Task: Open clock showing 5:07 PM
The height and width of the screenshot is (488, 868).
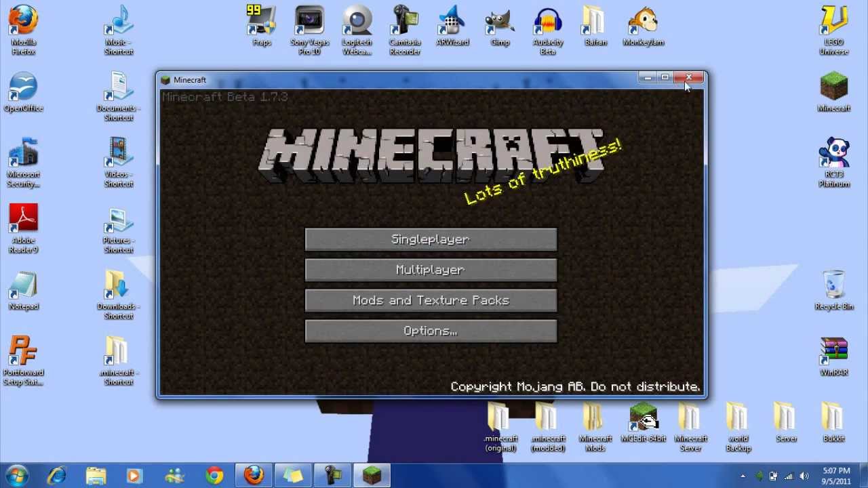Action: pos(835,476)
